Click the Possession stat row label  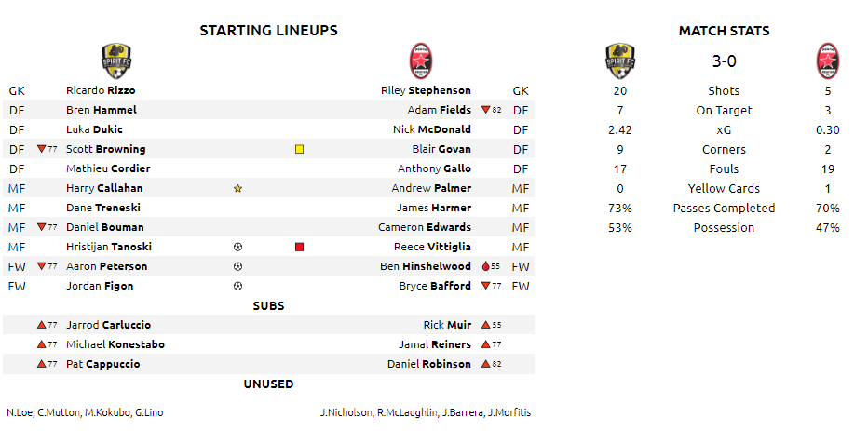724,227
